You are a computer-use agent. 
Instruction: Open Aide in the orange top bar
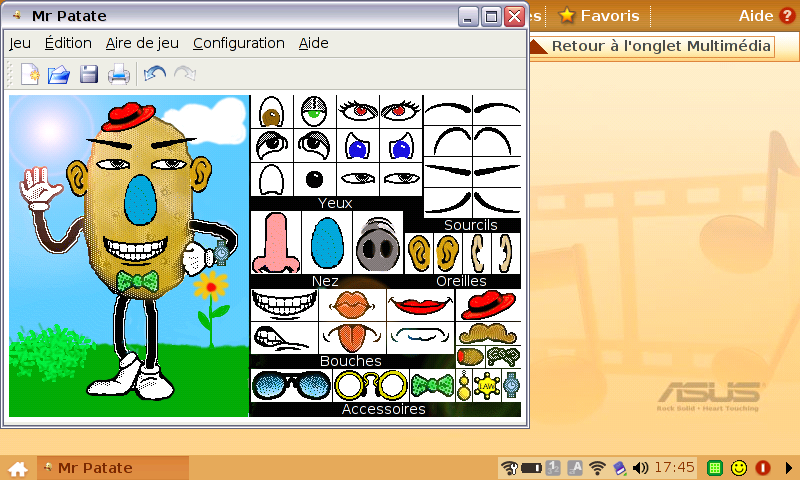[767, 16]
